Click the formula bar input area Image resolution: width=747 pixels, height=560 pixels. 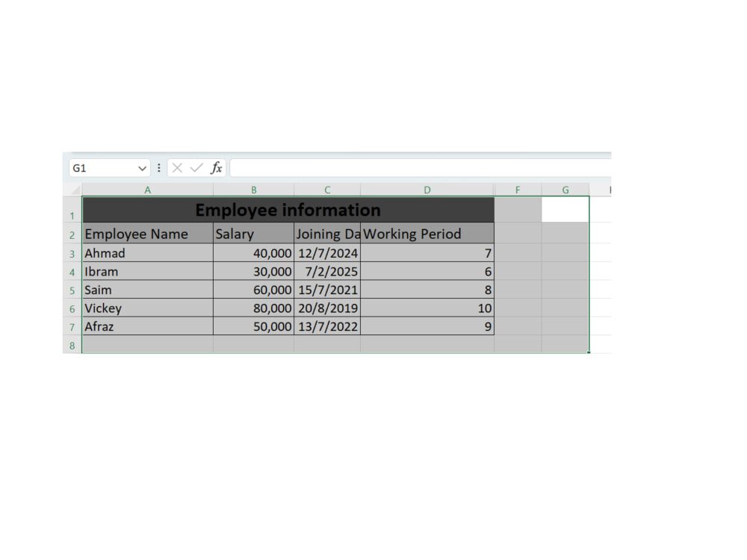pos(421,168)
